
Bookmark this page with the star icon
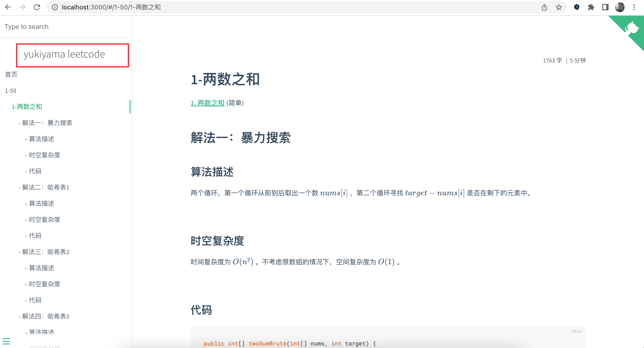tap(559, 7)
